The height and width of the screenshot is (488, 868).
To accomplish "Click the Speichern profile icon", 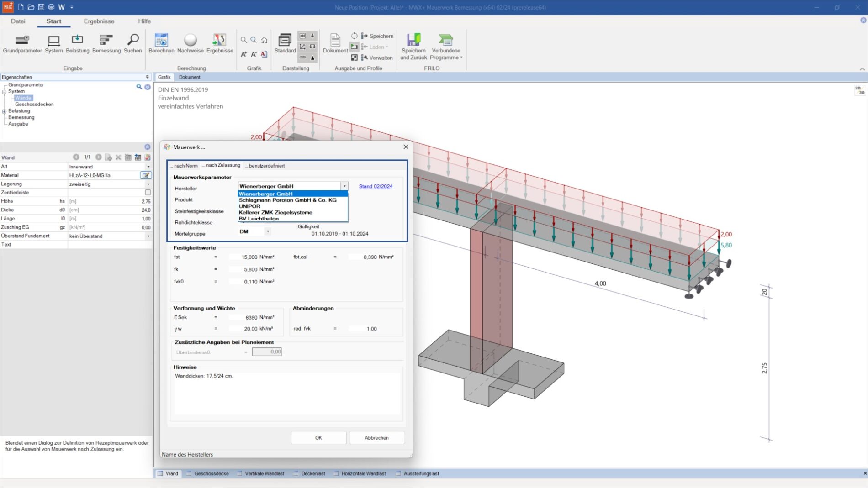I will pyautogui.click(x=377, y=36).
